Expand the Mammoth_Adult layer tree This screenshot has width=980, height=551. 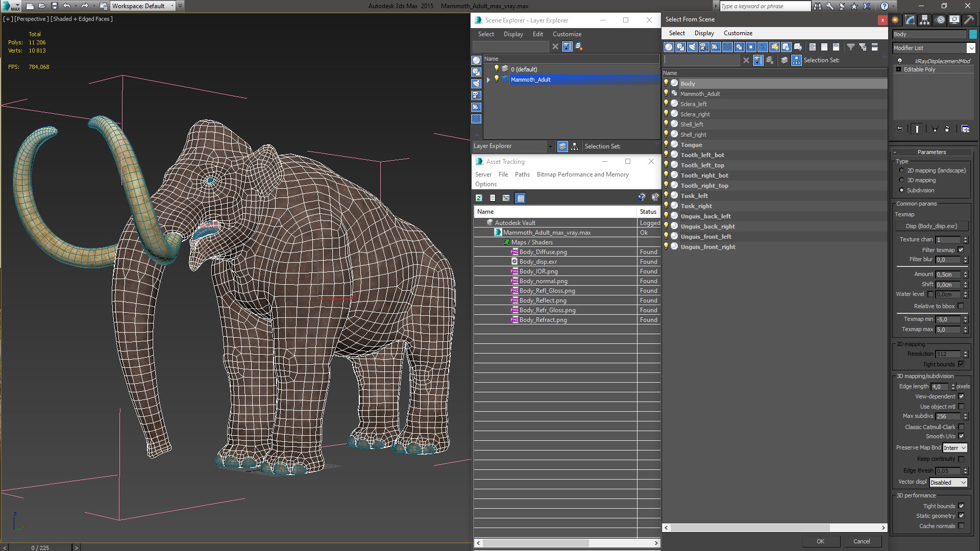[488, 80]
